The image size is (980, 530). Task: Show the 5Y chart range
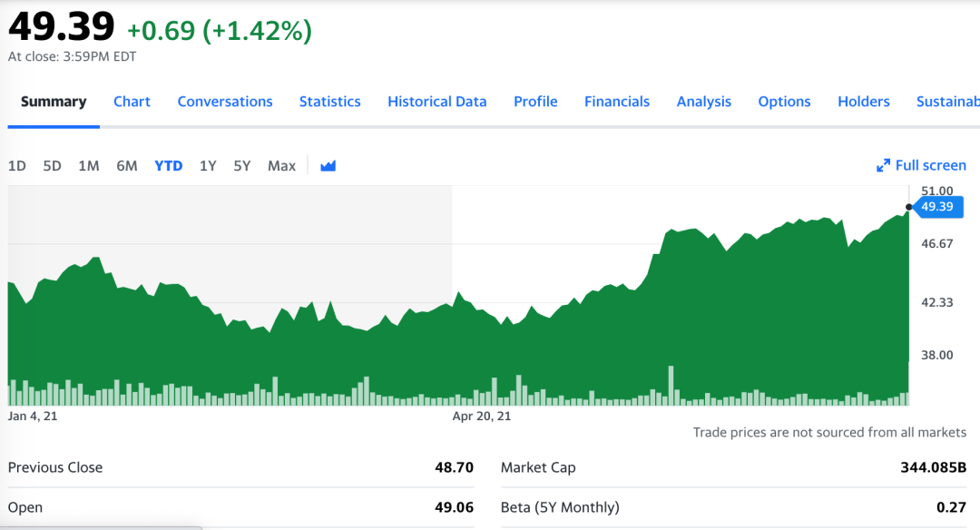241,165
